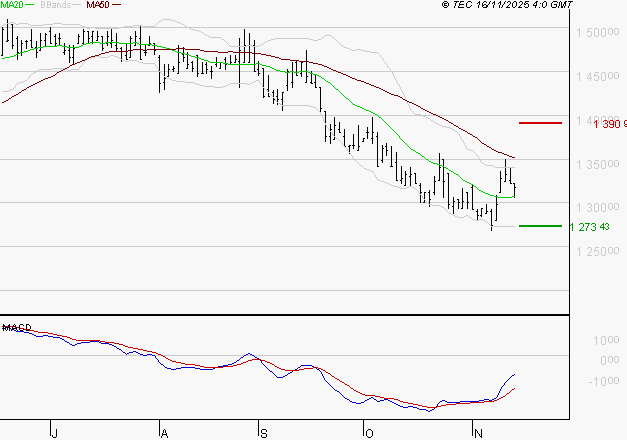Click the 1.2500 price axis label
627x440 pixels.
(596, 250)
